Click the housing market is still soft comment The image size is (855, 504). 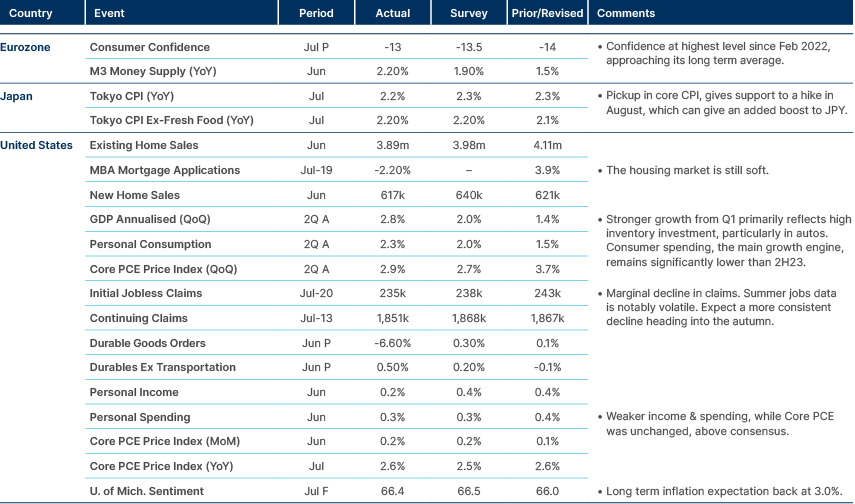tap(688, 170)
